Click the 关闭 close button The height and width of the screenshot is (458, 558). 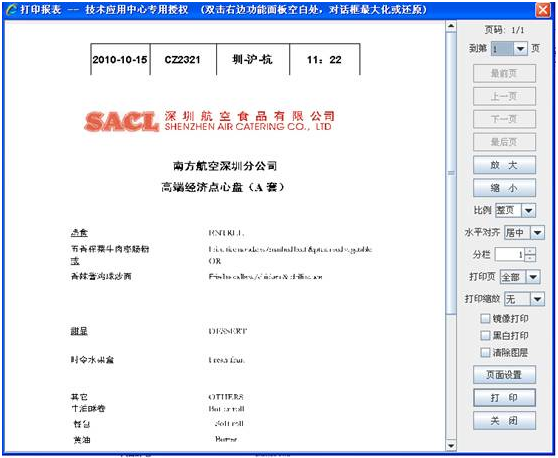(504, 421)
